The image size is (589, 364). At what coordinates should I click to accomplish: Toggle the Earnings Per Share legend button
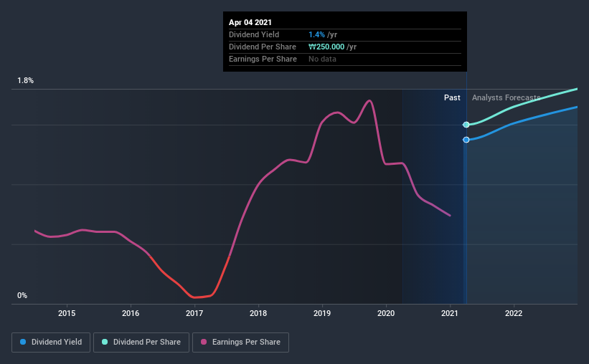[241, 343]
